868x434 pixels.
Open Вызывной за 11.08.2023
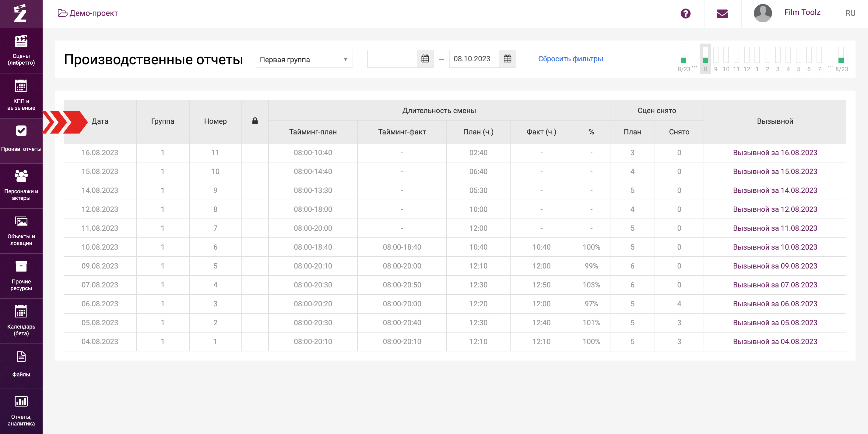(775, 228)
